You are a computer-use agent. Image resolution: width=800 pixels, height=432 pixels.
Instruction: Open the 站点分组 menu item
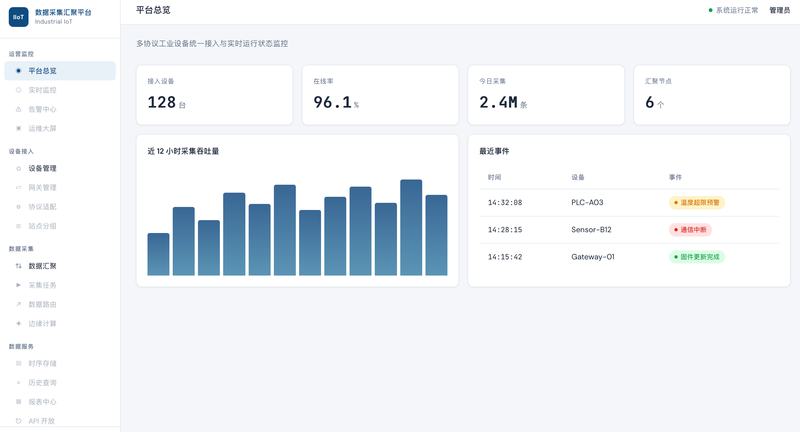(60, 226)
